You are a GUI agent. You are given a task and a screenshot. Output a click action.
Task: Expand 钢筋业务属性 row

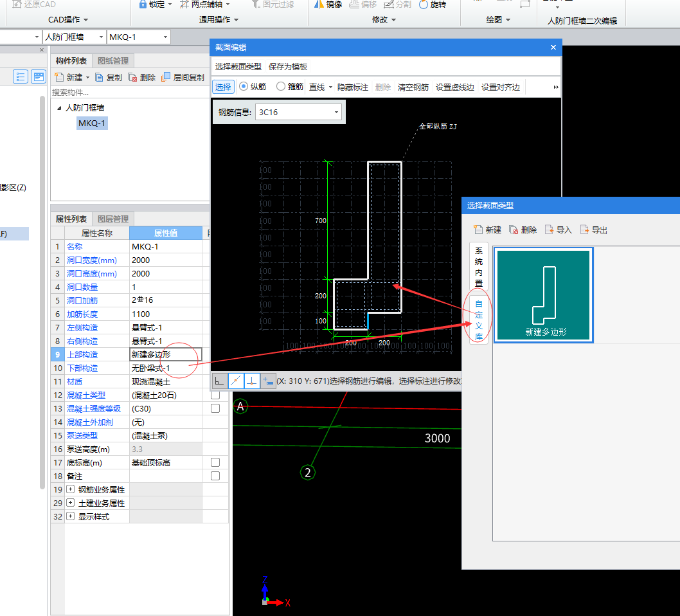click(70, 489)
